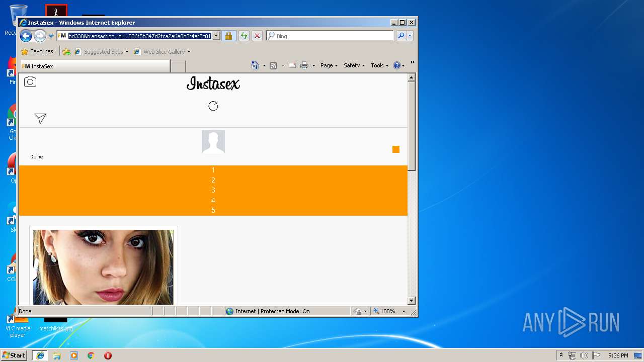Click the Add to Favorites Bar icon

tap(66, 51)
